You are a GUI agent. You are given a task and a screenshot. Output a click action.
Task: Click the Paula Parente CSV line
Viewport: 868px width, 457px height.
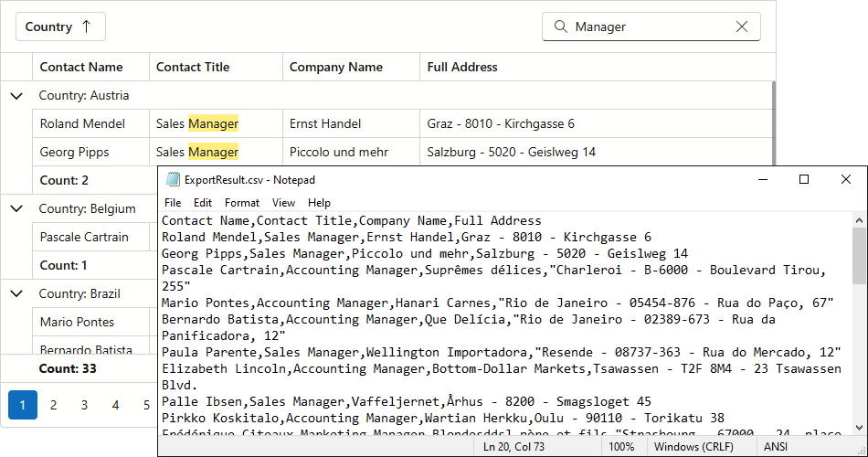502,352
